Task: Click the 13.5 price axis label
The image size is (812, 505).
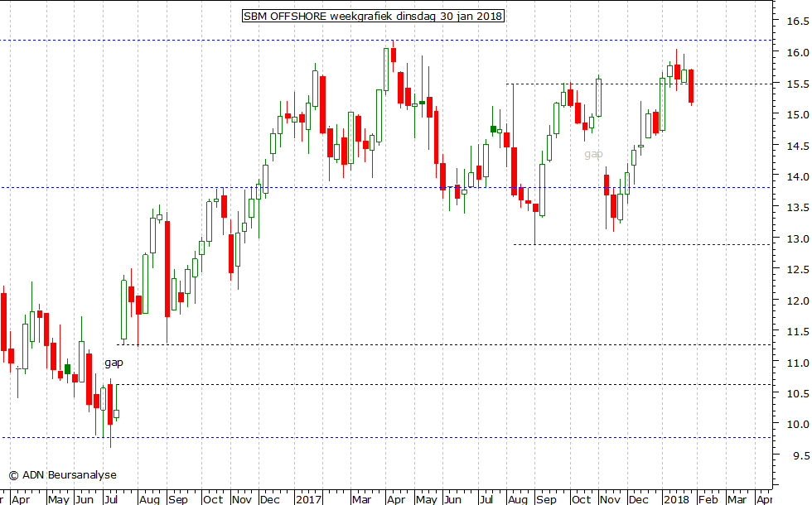Action: [x=797, y=208]
